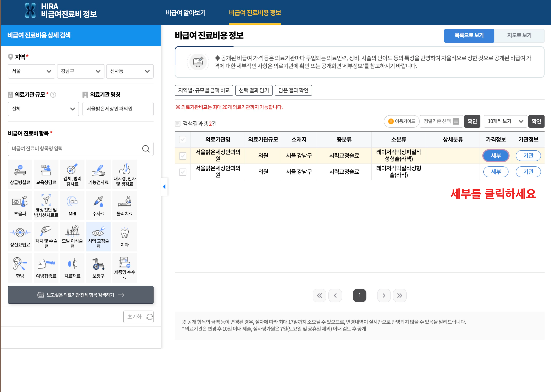Open the 서울 region dropdown
This screenshot has width=551, height=392.
[31, 71]
